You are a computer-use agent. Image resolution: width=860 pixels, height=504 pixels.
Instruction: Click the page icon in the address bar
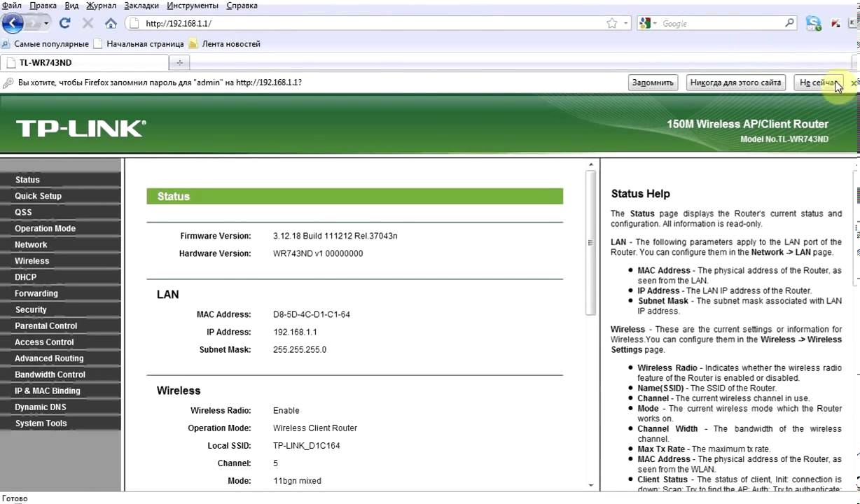[x=135, y=23]
